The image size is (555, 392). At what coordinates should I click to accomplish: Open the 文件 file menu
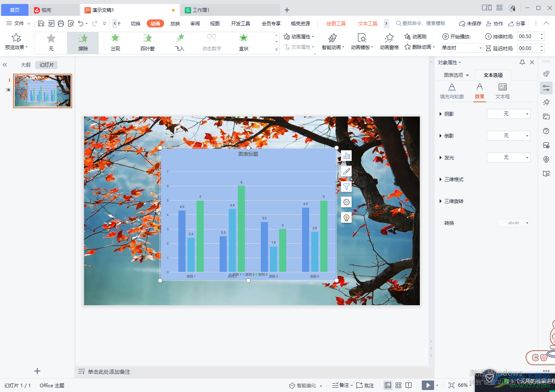(18, 23)
